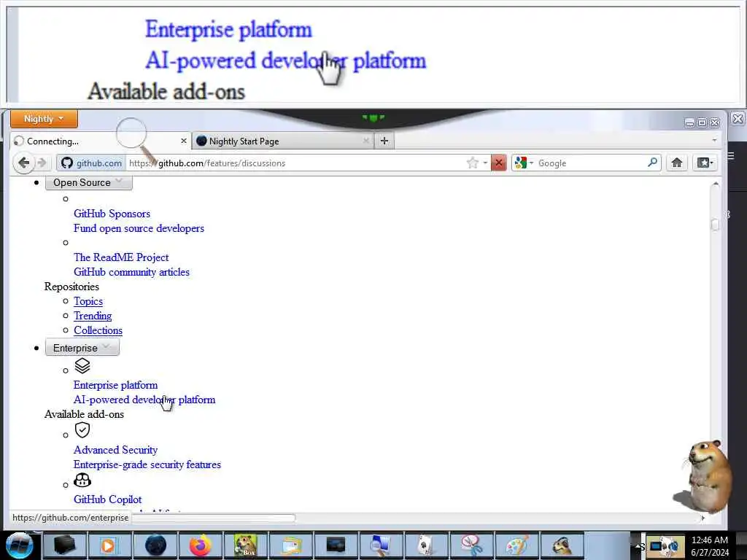Viewport: 747px width, 560px height.
Task: Open the Nightly application menu
Action: (44, 119)
